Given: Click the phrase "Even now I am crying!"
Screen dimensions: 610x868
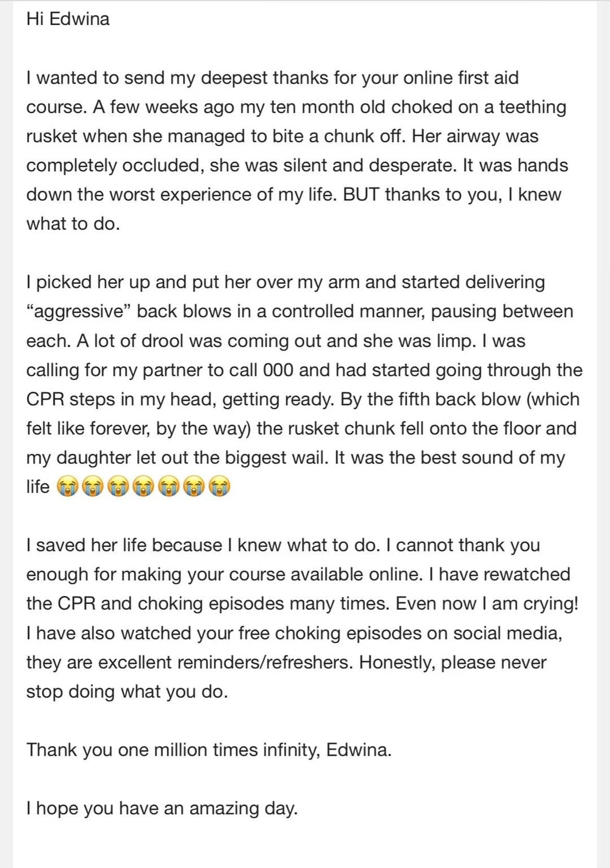Looking at the screenshot, I should point(487,604).
